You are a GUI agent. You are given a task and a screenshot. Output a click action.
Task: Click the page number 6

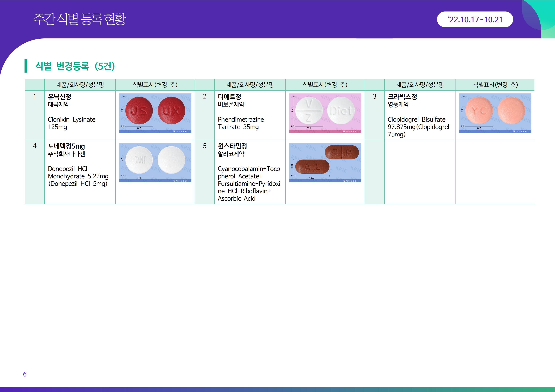(x=25, y=374)
